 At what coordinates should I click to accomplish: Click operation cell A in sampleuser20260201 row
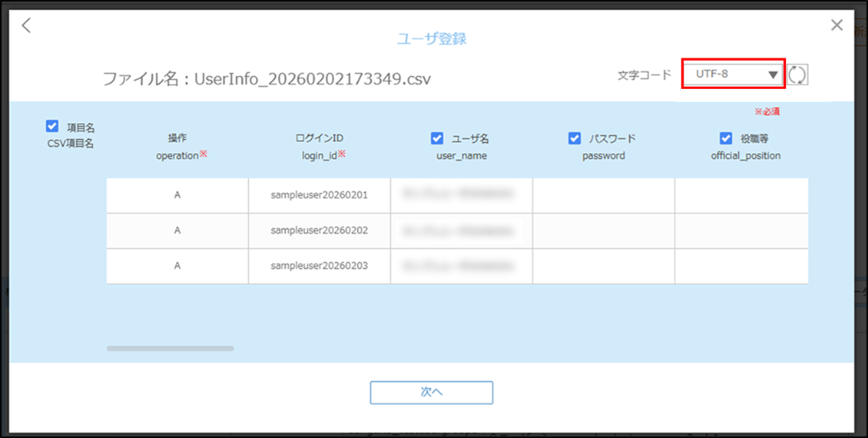(x=177, y=195)
